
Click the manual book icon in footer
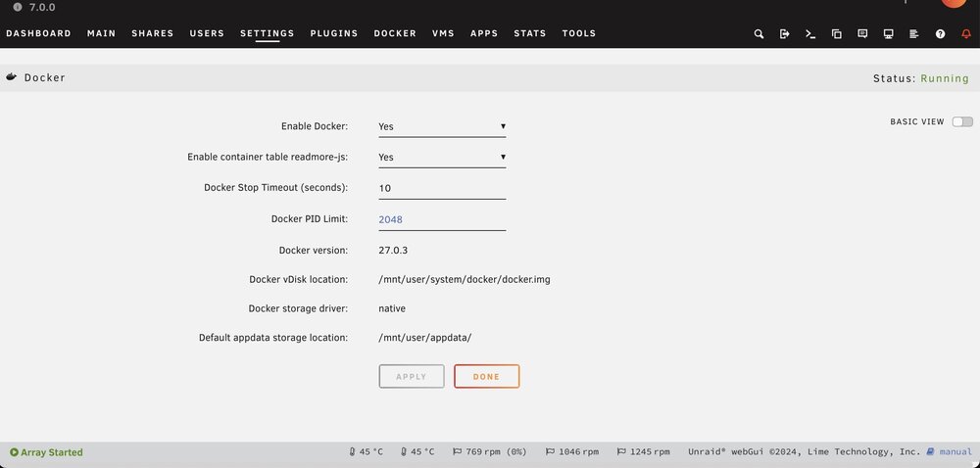pos(931,451)
